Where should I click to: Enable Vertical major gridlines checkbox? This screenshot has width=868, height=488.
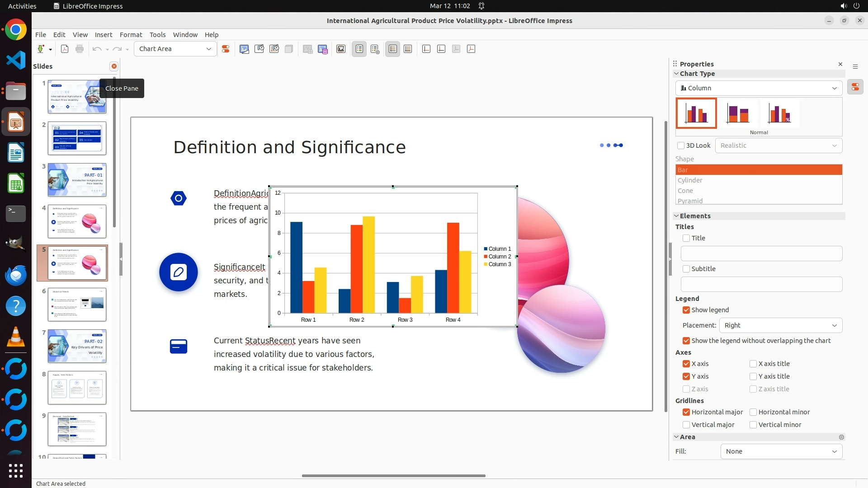pos(686,425)
